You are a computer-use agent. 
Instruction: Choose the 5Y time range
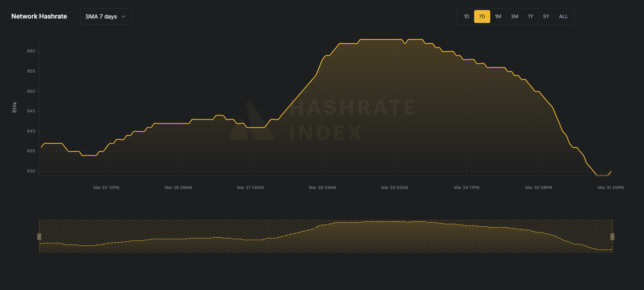click(546, 17)
